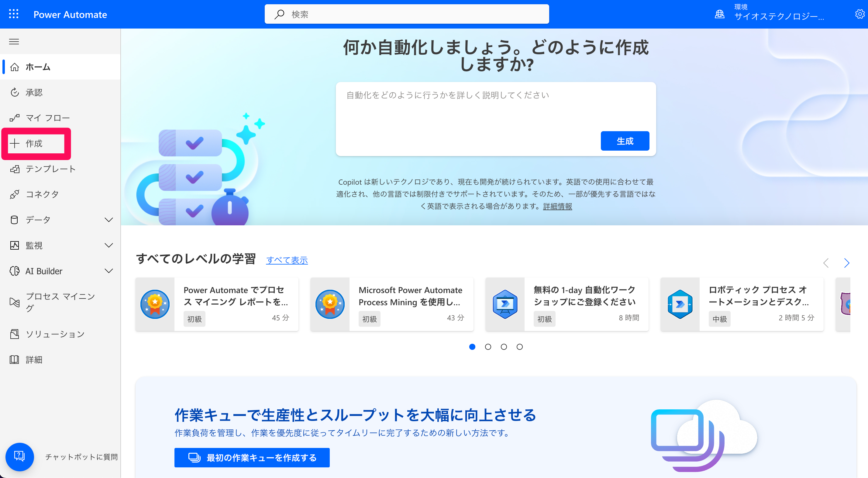Open the chatbot help bubble icon
The image size is (868, 478).
pyautogui.click(x=19, y=456)
